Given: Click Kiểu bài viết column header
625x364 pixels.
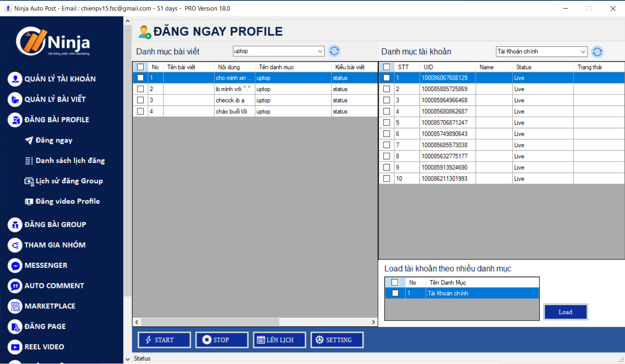Looking at the screenshot, I should tap(354, 67).
